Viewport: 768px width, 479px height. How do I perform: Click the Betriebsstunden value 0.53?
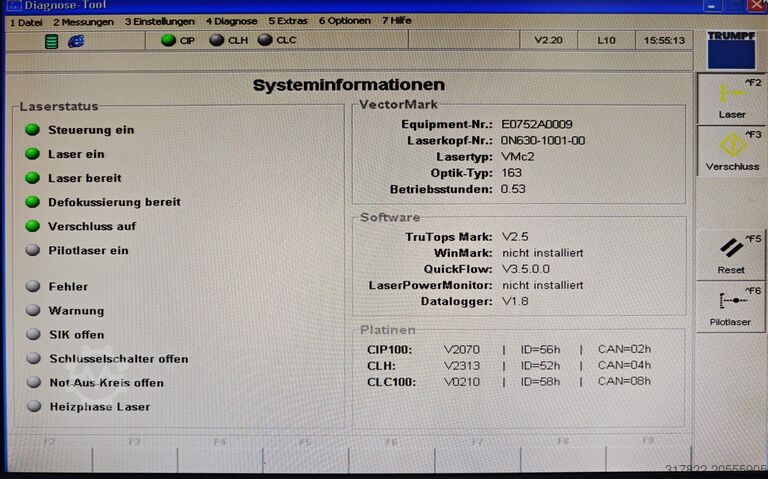click(513, 189)
